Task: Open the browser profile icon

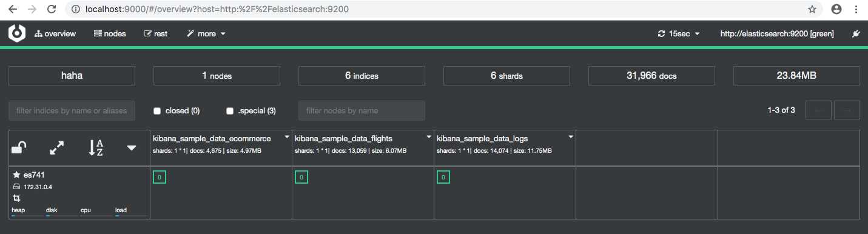Action: click(x=837, y=9)
